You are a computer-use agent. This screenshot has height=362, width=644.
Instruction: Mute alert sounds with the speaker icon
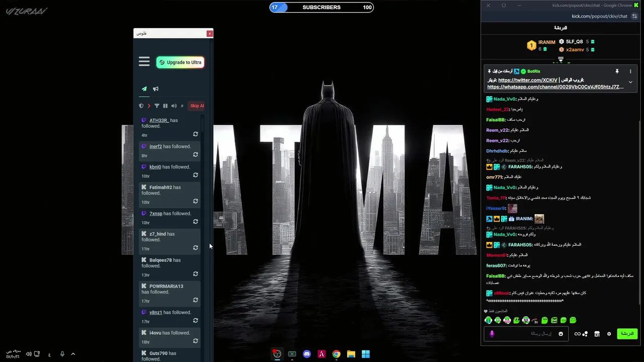174,106
